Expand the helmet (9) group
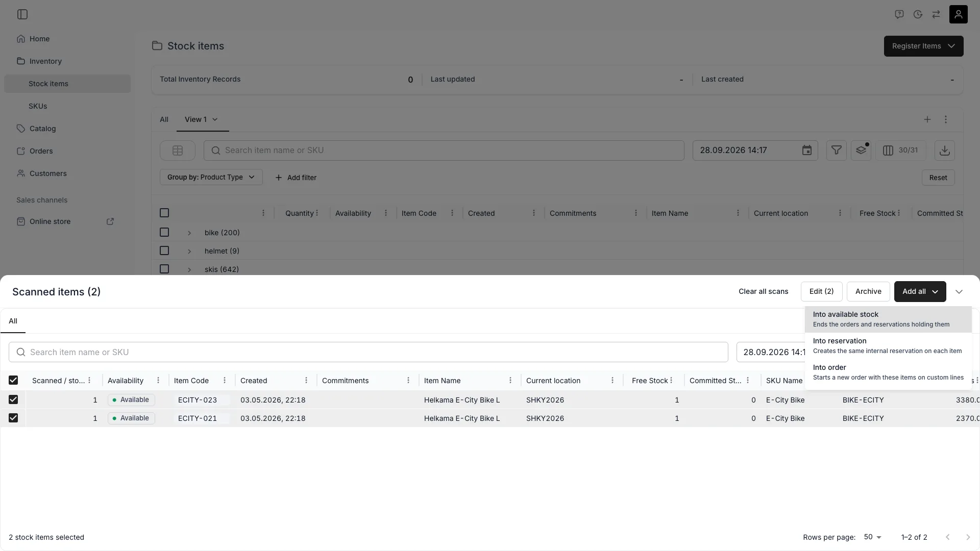980x551 pixels. pyautogui.click(x=189, y=252)
